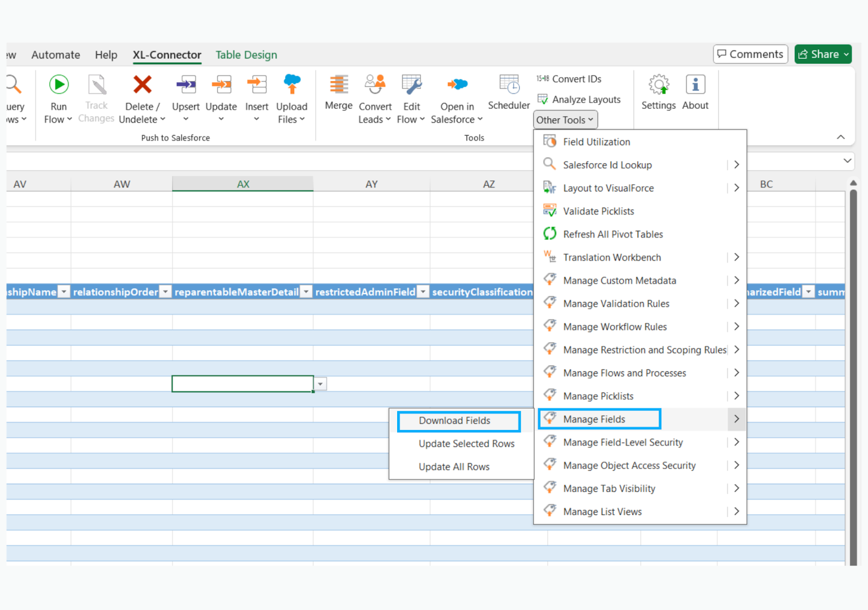Click the Run Flow play icon
Image resolution: width=868 pixels, height=610 pixels.
(59, 85)
